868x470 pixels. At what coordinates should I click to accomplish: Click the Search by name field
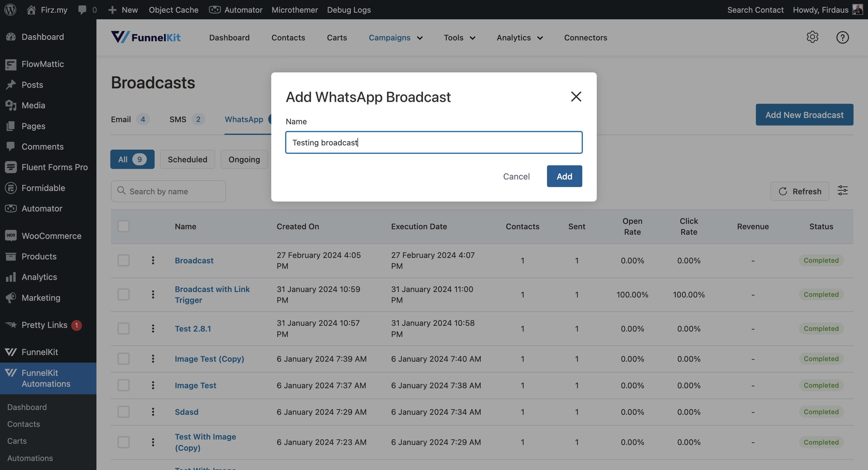click(x=168, y=191)
